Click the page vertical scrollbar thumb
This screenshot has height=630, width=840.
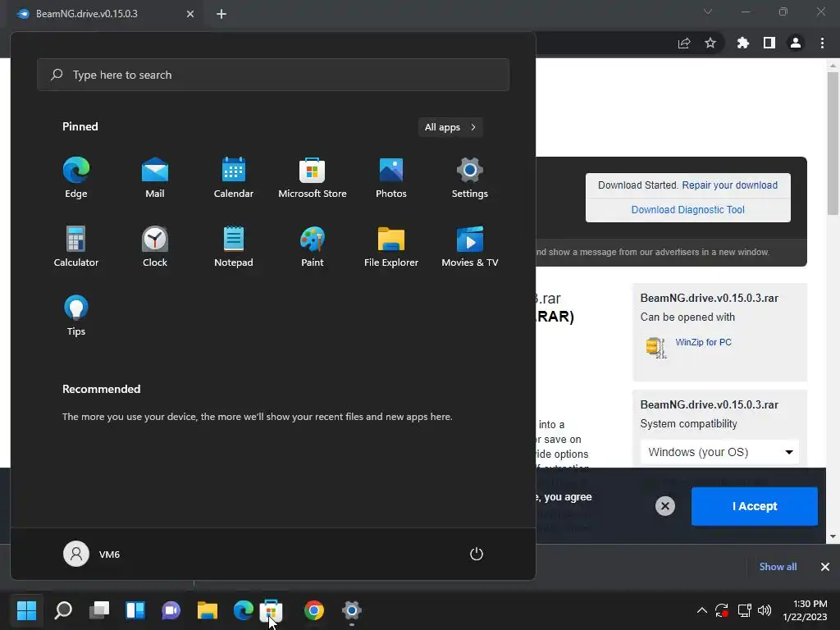(x=833, y=143)
